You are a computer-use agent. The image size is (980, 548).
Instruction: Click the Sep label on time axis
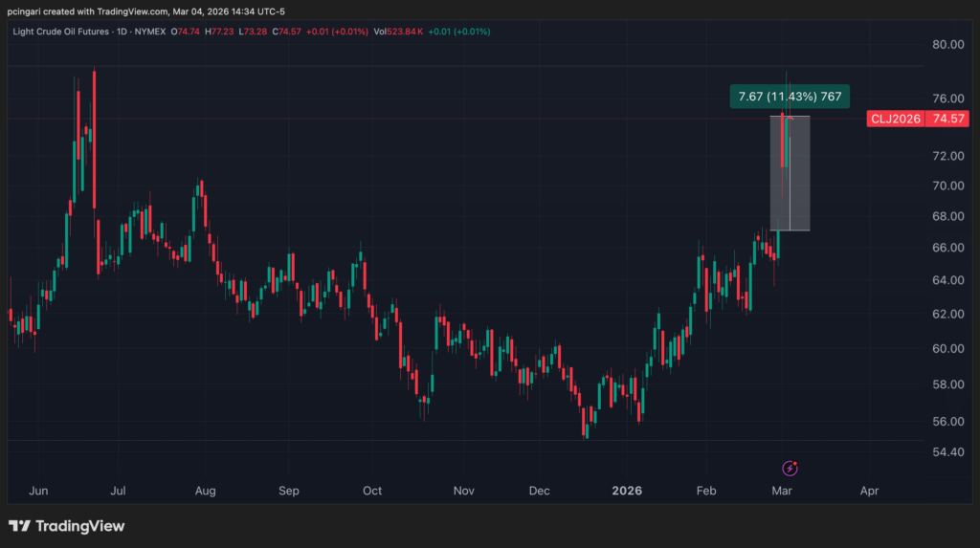(x=289, y=492)
